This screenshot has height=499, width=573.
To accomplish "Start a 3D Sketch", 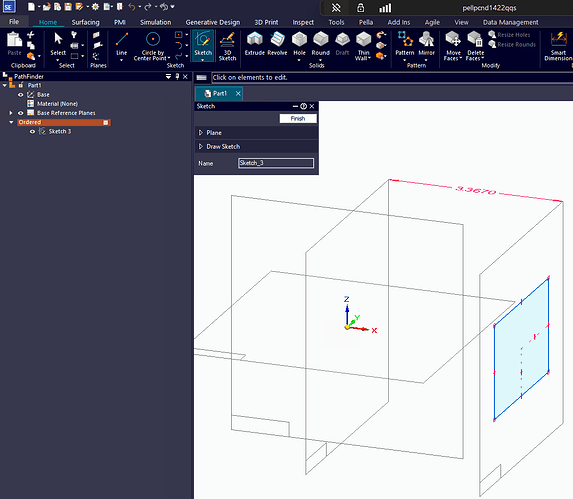I will pos(227,46).
